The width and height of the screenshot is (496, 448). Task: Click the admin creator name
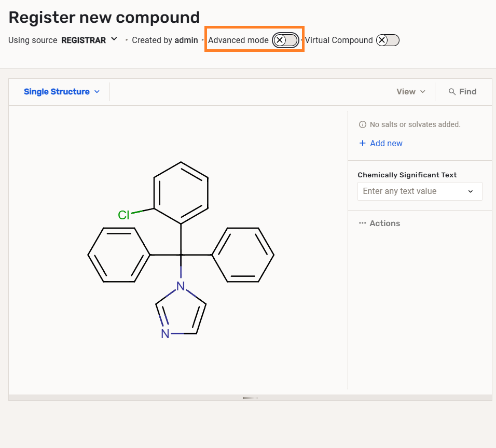point(186,40)
